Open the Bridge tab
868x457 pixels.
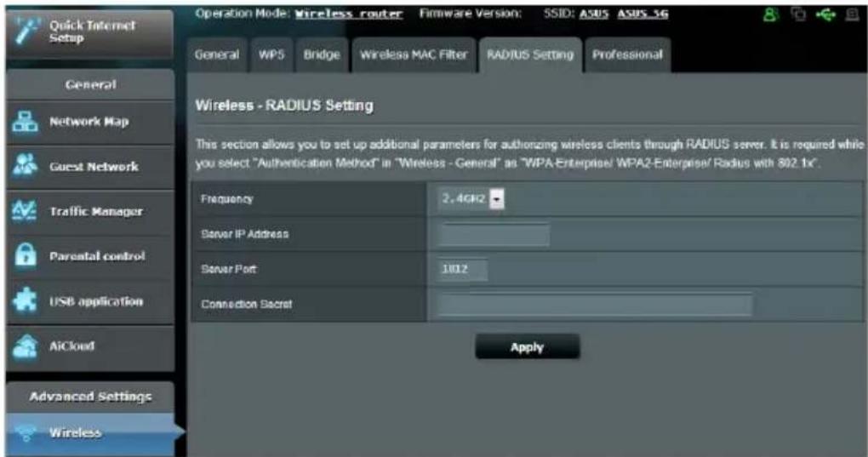coord(322,54)
